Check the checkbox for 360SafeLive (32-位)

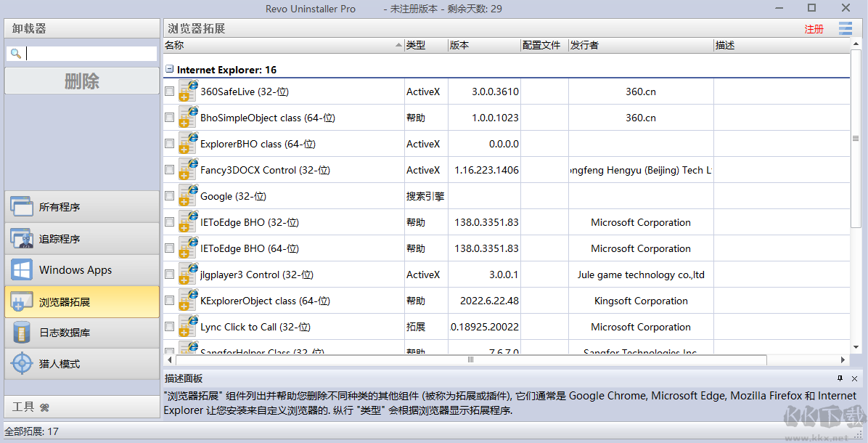pos(169,92)
